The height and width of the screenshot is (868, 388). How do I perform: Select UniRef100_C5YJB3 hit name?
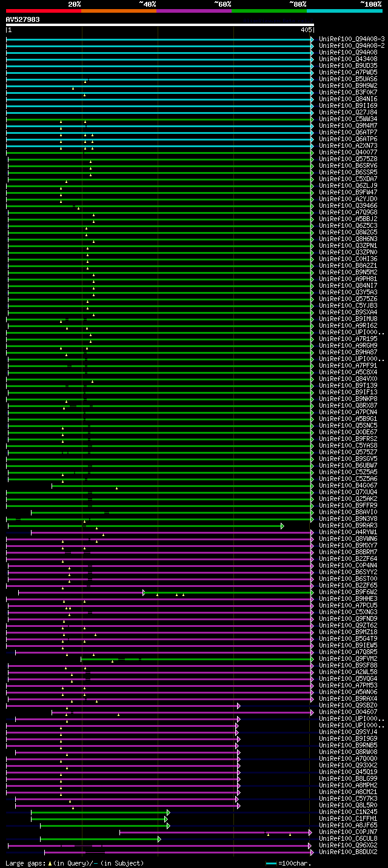click(348, 305)
